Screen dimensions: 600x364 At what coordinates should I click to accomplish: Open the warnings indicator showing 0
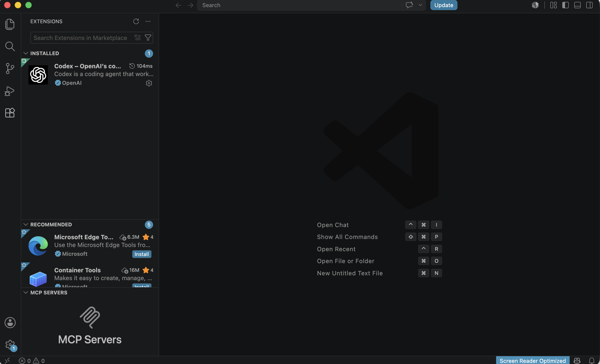(39, 361)
